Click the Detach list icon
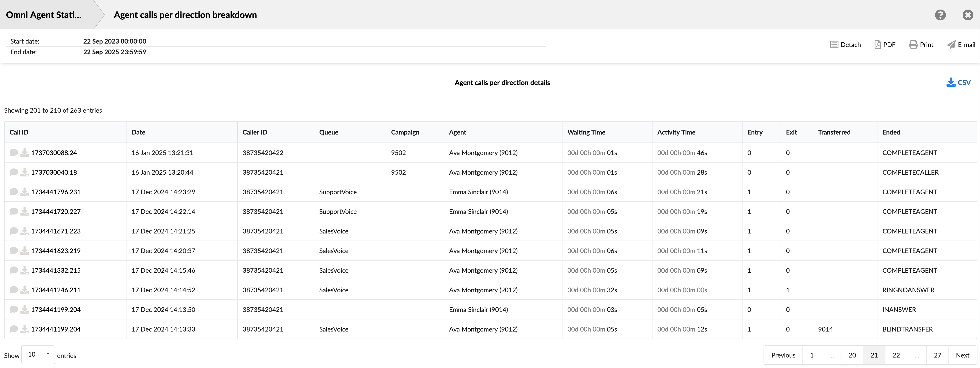The height and width of the screenshot is (368, 980). (834, 44)
